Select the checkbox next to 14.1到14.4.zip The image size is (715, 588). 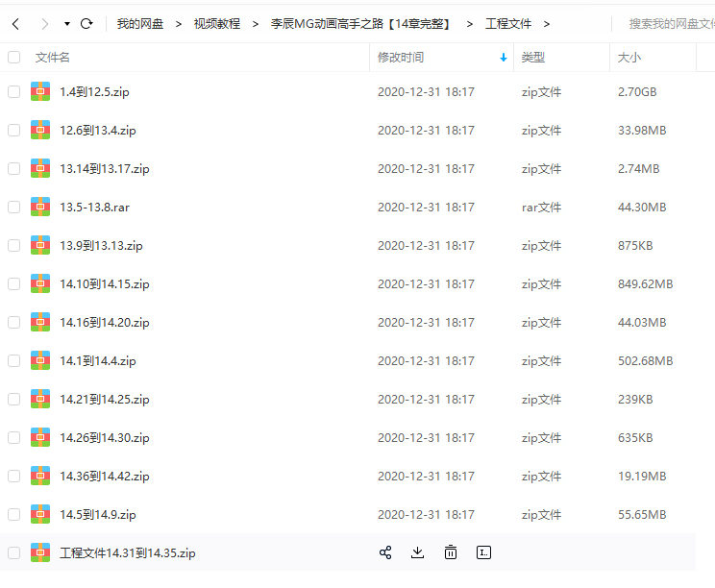click(13, 360)
